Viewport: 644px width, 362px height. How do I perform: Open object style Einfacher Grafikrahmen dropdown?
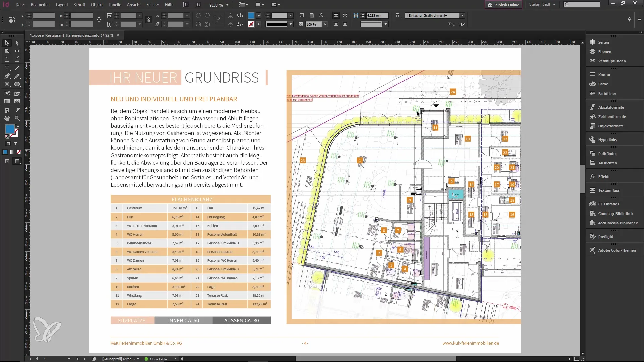point(462,16)
